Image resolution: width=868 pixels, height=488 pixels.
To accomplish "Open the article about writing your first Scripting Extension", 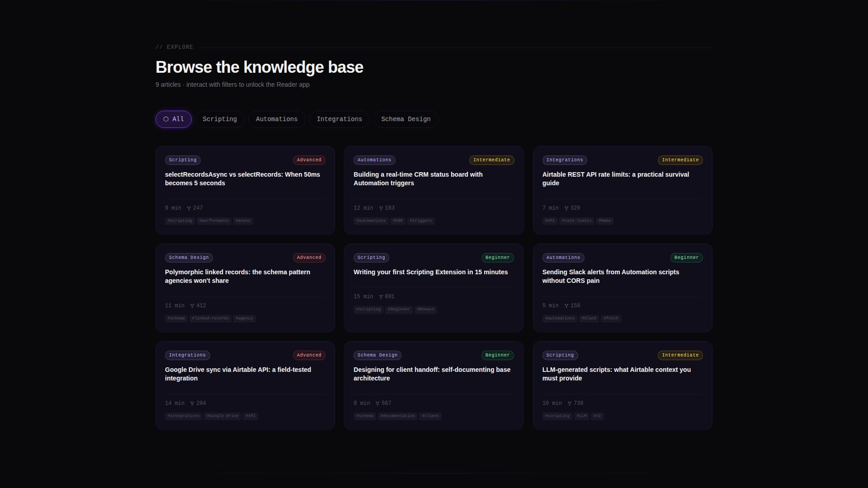I will click(430, 272).
